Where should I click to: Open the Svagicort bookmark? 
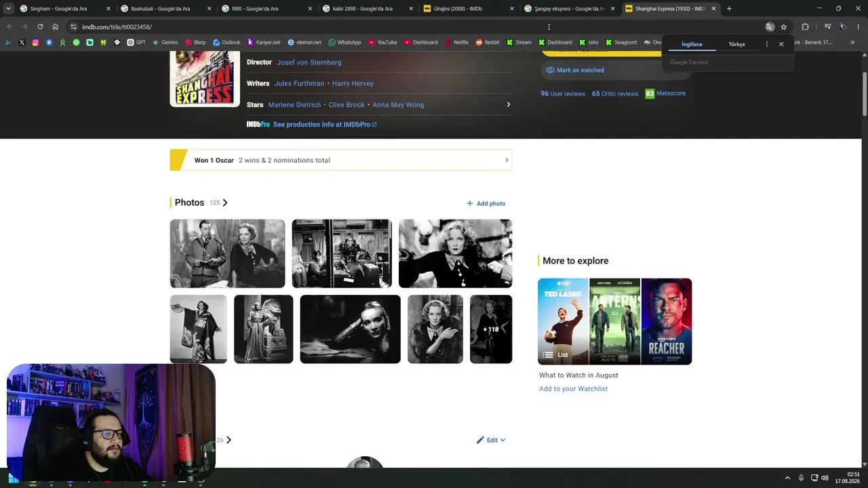pos(621,42)
